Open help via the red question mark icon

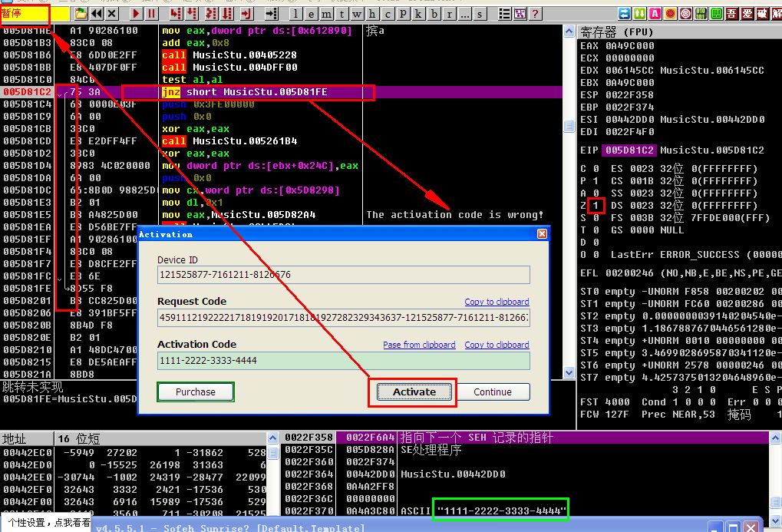point(535,14)
